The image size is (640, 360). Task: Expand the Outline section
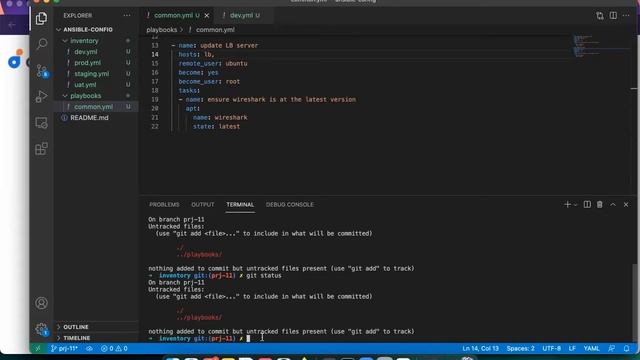(96, 327)
